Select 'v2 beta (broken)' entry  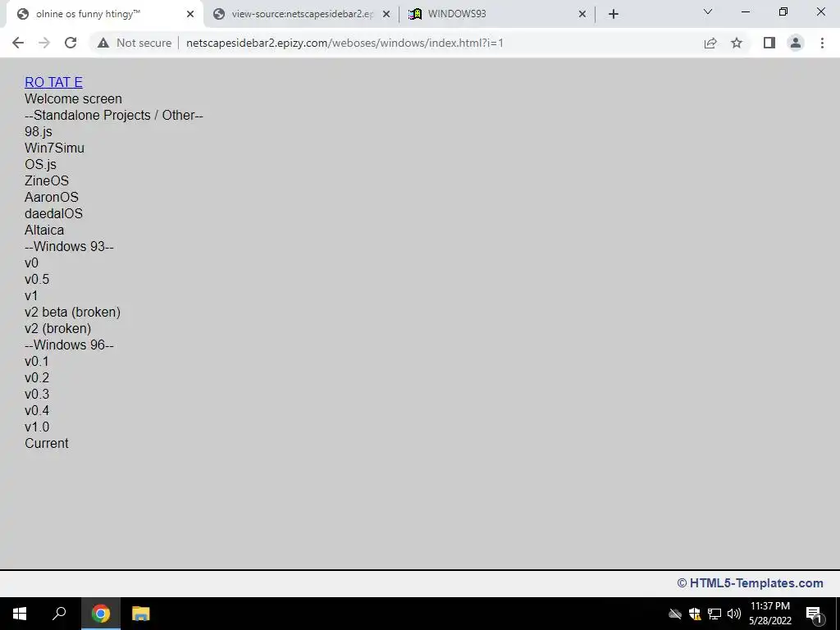tap(72, 312)
